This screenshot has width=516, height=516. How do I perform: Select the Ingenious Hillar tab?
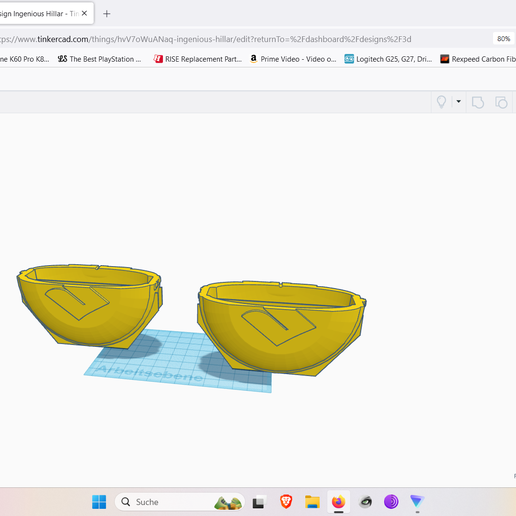[x=46, y=13]
